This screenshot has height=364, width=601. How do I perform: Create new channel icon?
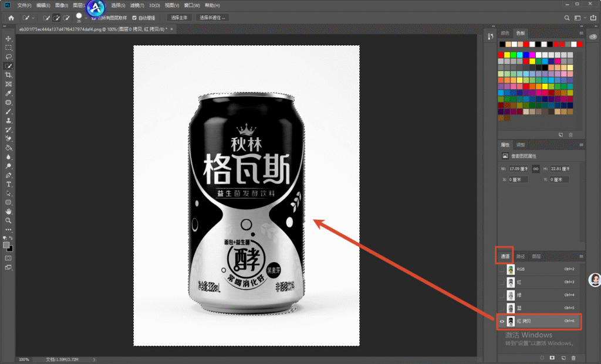coord(563,358)
